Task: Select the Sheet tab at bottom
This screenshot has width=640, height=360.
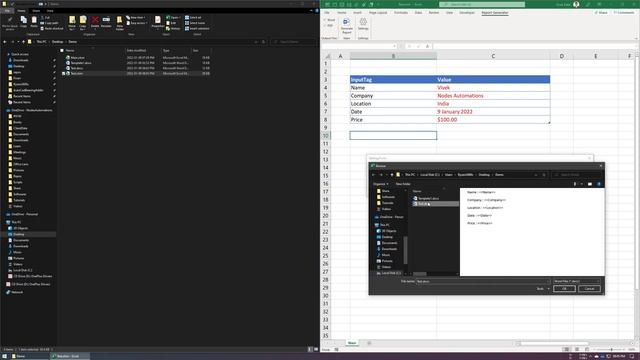Action: 352,343
